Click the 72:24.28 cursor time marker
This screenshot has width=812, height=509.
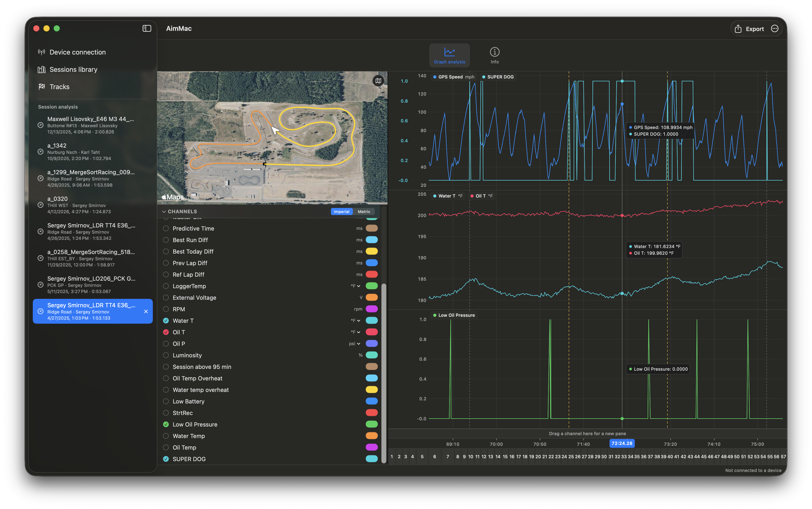(x=622, y=443)
